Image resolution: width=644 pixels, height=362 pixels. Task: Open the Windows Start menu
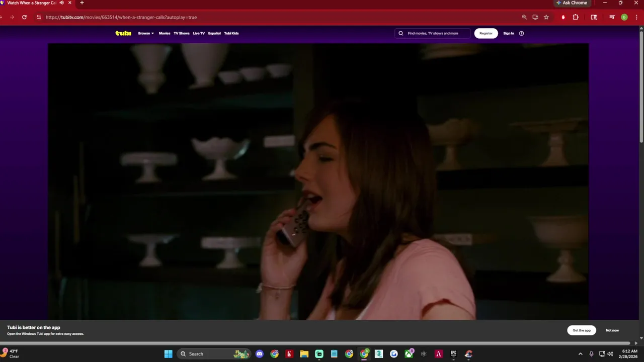(169, 354)
